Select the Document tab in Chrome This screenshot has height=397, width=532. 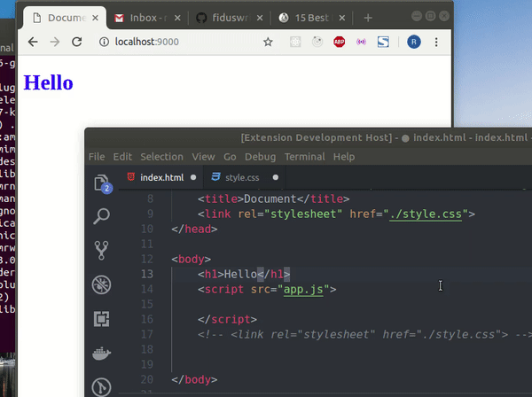[65, 18]
